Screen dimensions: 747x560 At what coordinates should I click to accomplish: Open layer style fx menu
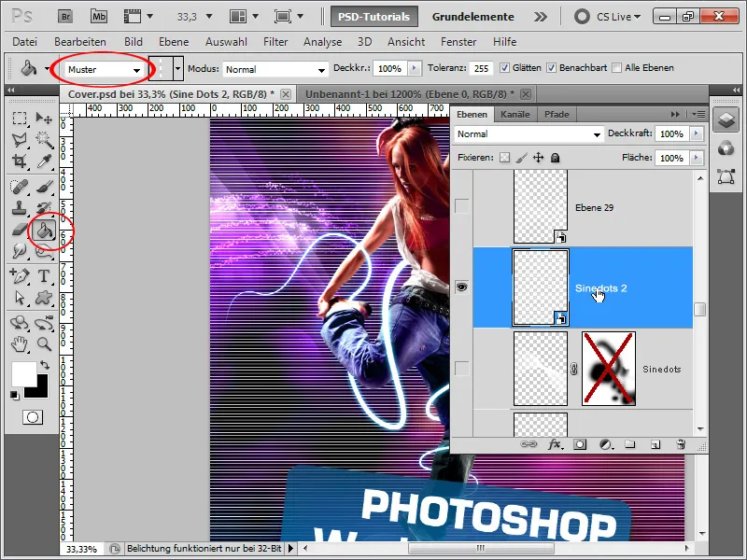[555, 445]
